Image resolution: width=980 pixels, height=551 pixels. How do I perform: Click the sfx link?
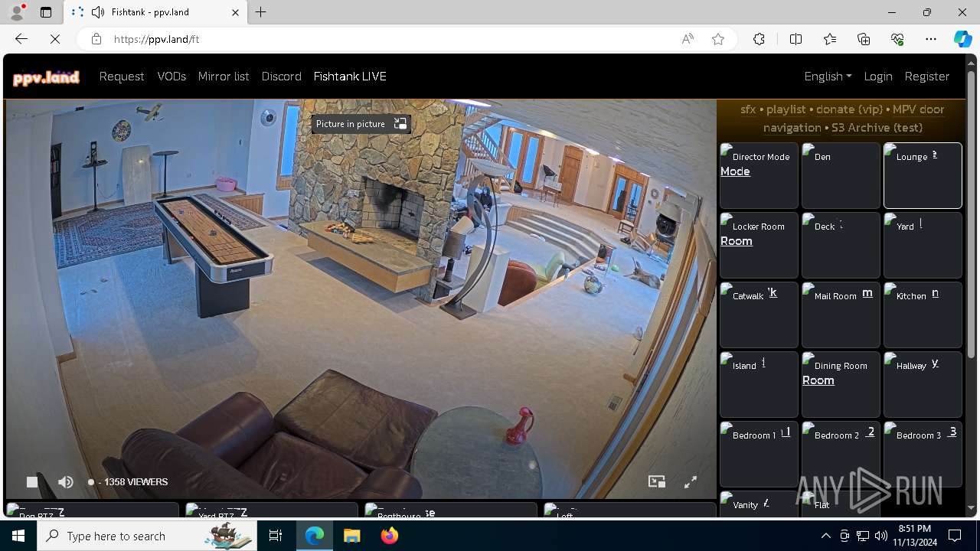748,109
